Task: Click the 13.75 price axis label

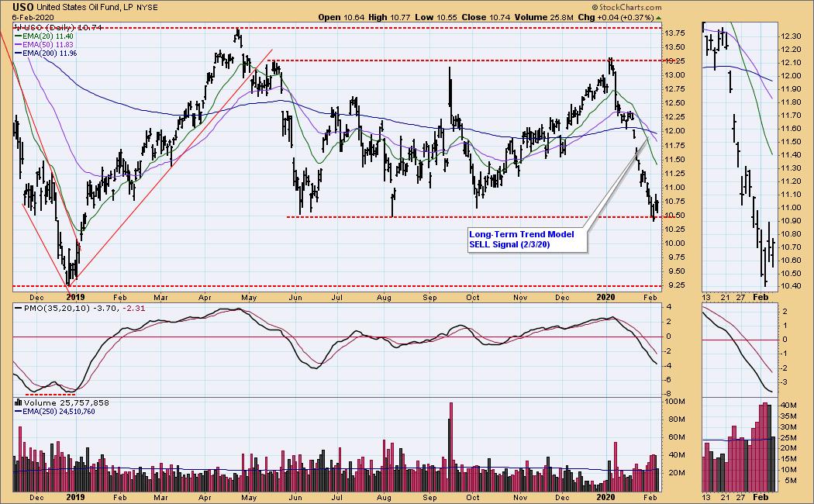Action: coord(675,33)
